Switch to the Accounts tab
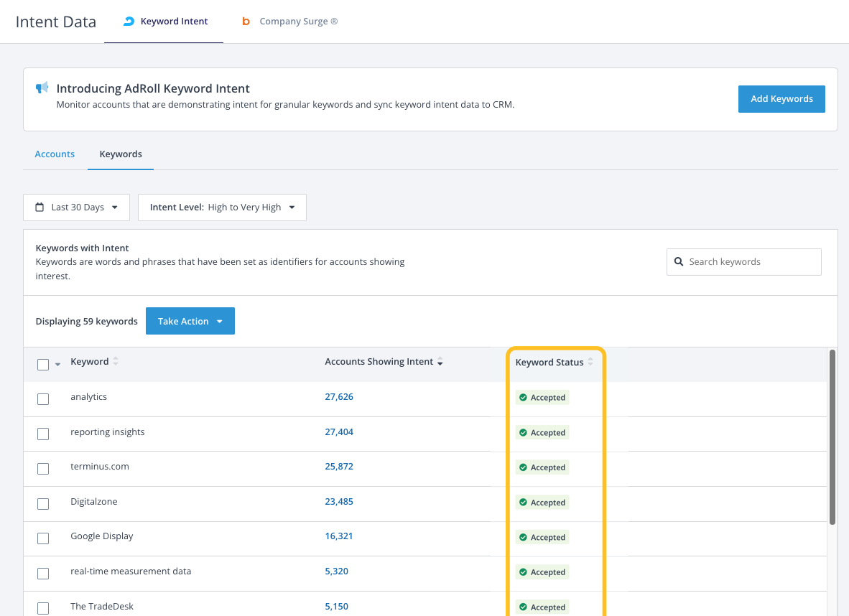The image size is (849, 616). 55,154
